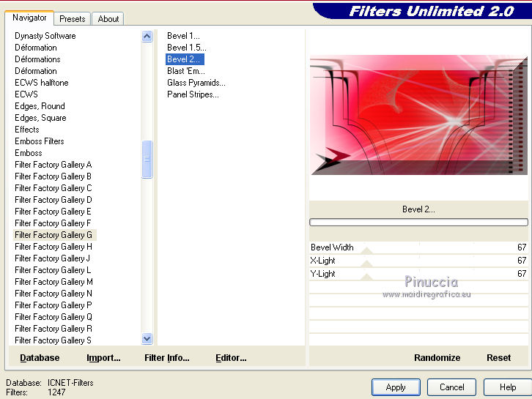This screenshot has width=532, height=399.
Task: Choose the Bevel 1... filter
Action: coord(183,36)
